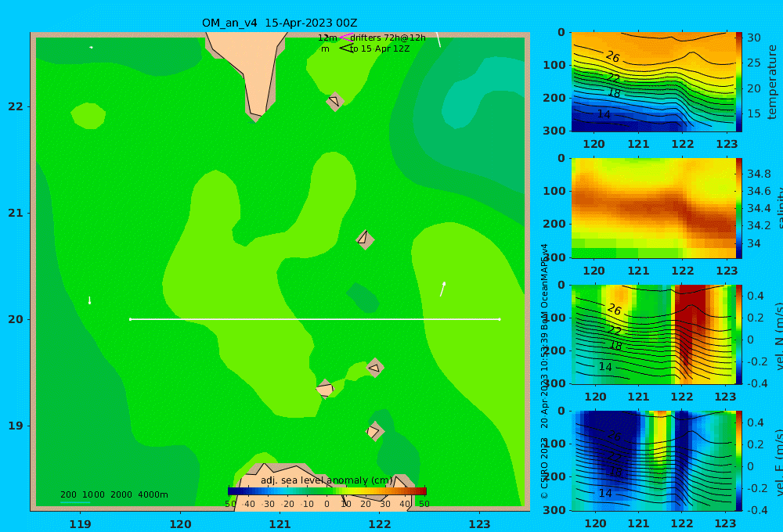
Task: Click the magenta drifter arrow legend symbol
Action: [x=345, y=38]
